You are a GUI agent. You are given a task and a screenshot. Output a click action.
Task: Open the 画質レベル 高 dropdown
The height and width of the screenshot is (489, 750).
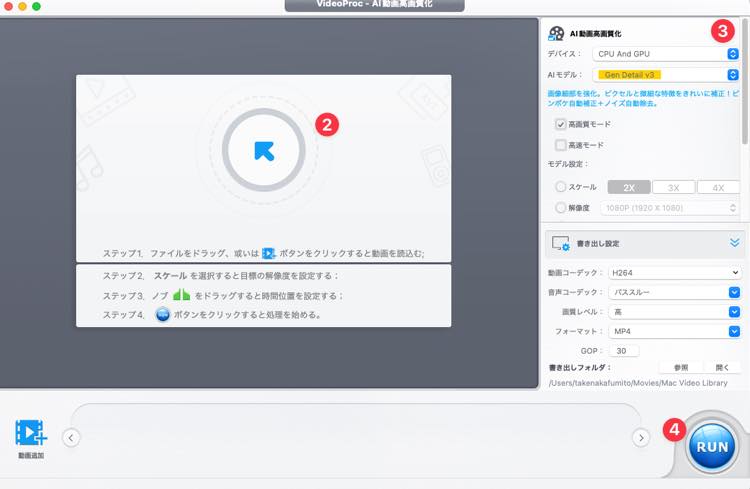[674, 312]
